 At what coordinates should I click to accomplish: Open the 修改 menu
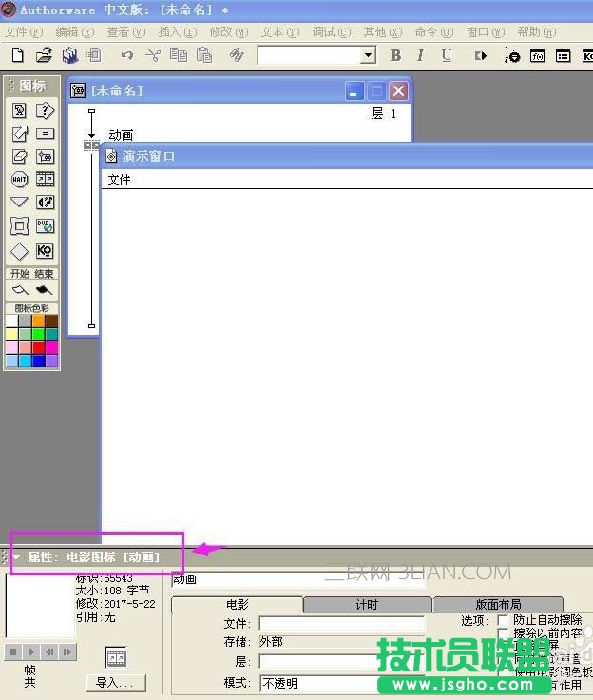(229, 32)
